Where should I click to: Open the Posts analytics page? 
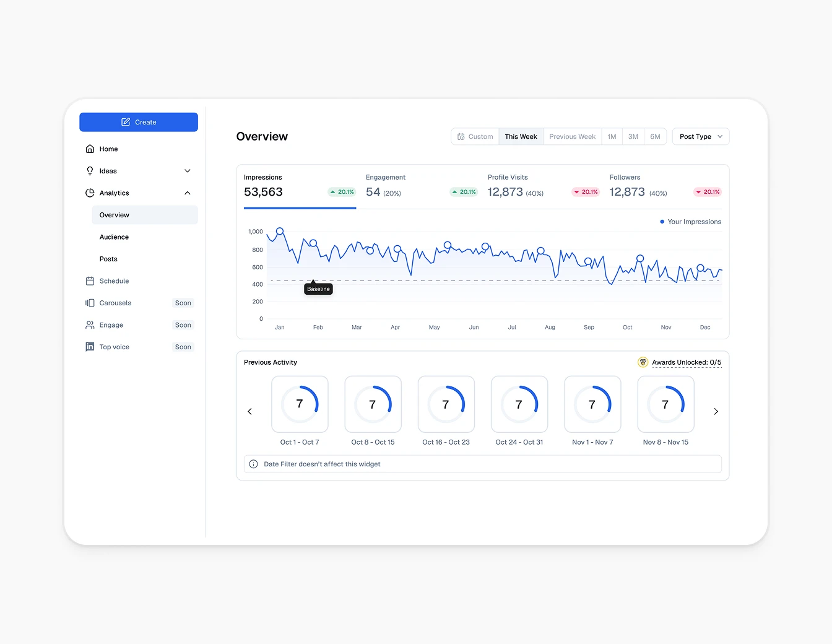click(x=108, y=259)
